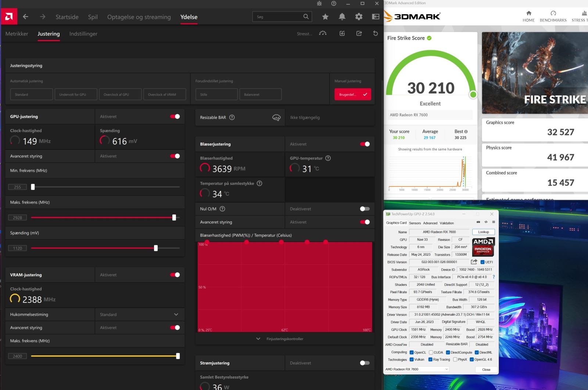Enable the Nul O/M switch
Viewport: 588px width, 390px height.
(365, 209)
